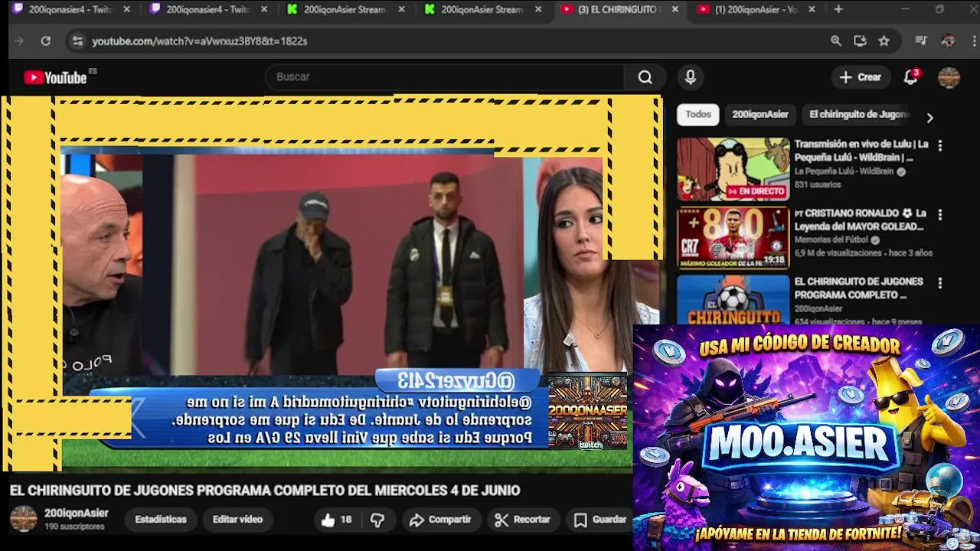Click the Recortar clip button
Viewport: 980px width, 551px height.
click(523, 520)
